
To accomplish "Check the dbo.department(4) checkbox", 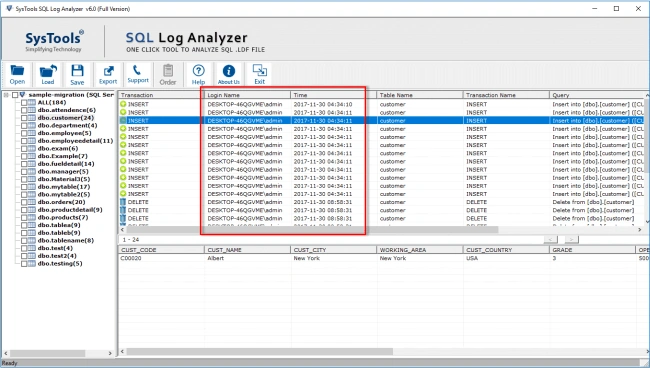I will (24, 126).
